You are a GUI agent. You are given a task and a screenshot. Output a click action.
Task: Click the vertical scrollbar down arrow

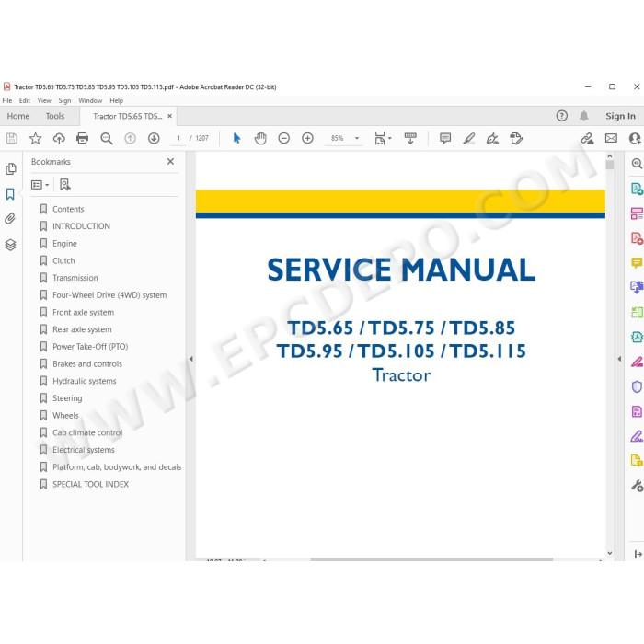[x=609, y=553]
